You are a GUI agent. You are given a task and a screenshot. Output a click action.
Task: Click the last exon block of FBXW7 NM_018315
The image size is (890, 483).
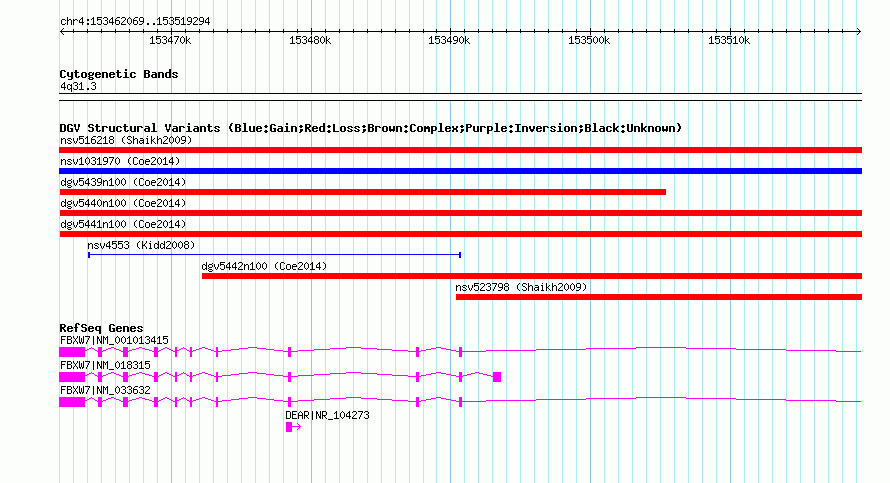point(497,377)
